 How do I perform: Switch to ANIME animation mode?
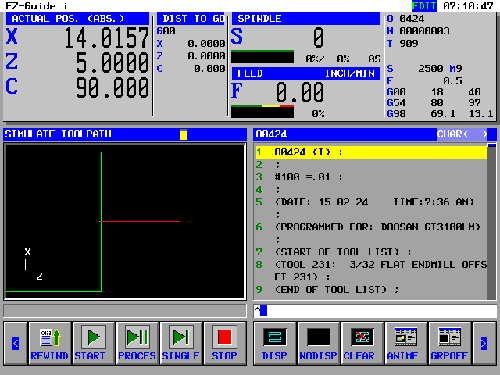coord(406,343)
